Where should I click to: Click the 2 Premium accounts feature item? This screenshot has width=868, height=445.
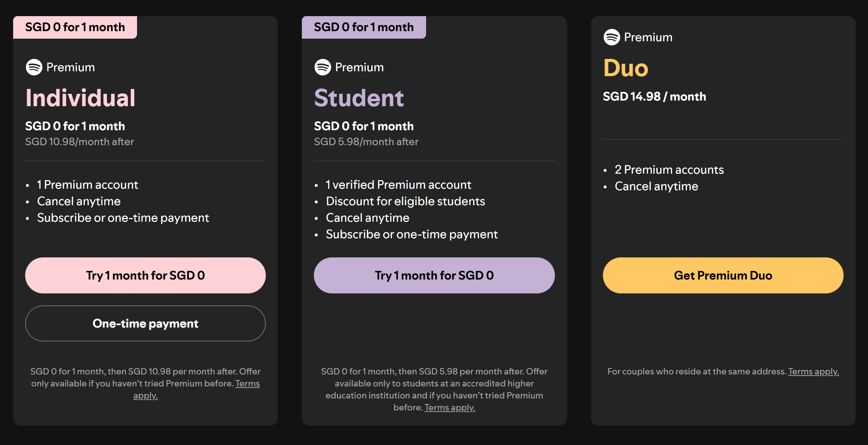click(x=669, y=169)
